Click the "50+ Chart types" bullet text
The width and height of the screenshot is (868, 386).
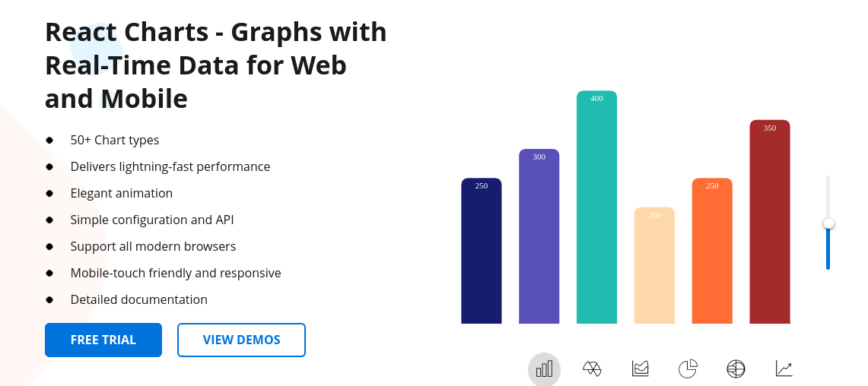pyautogui.click(x=115, y=140)
